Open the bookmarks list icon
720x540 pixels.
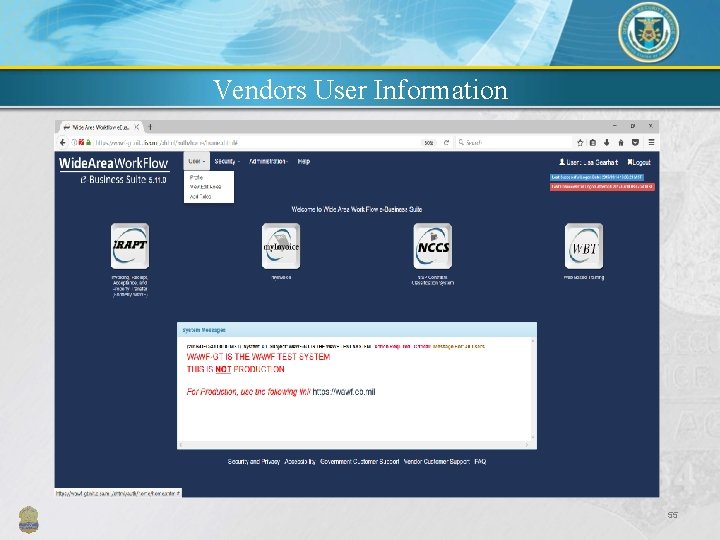[593, 143]
